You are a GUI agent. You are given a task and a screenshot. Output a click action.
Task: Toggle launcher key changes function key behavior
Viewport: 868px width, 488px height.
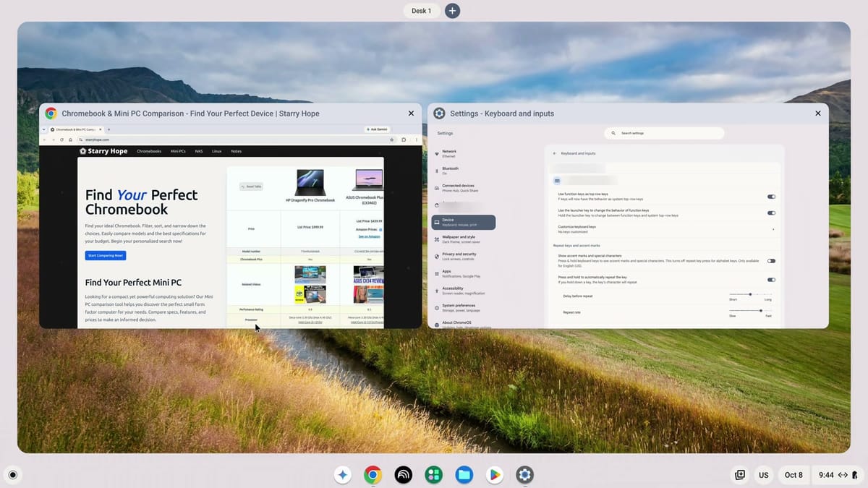[x=771, y=213]
